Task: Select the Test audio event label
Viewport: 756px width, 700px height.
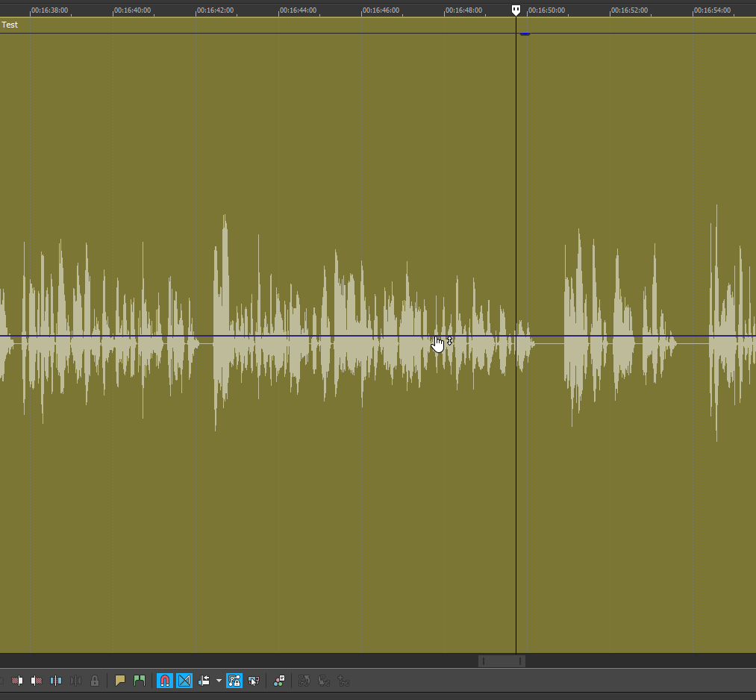Action: (x=10, y=25)
